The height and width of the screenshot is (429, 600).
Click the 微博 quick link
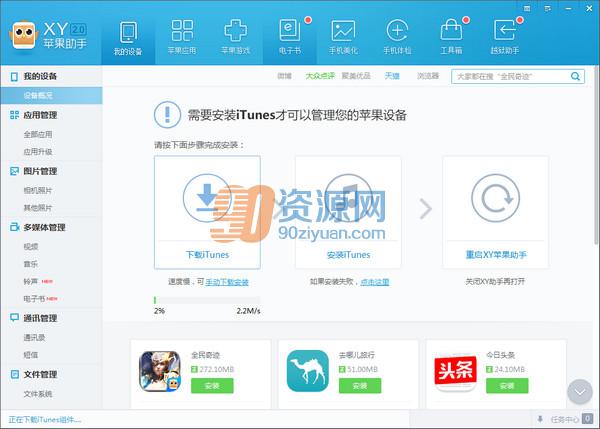tap(284, 76)
